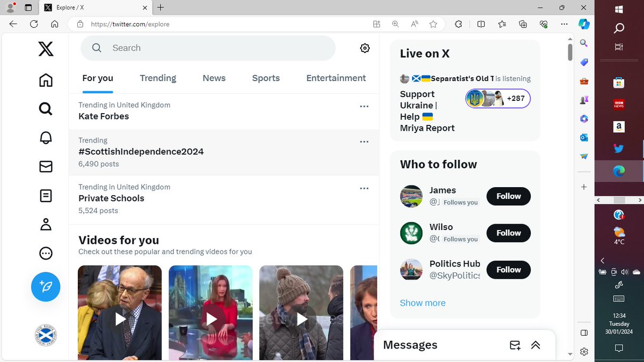The width and height of the screenshot is (644, 362).
Task: Open Notifications via the bell icon
Action: coord(46,137)
